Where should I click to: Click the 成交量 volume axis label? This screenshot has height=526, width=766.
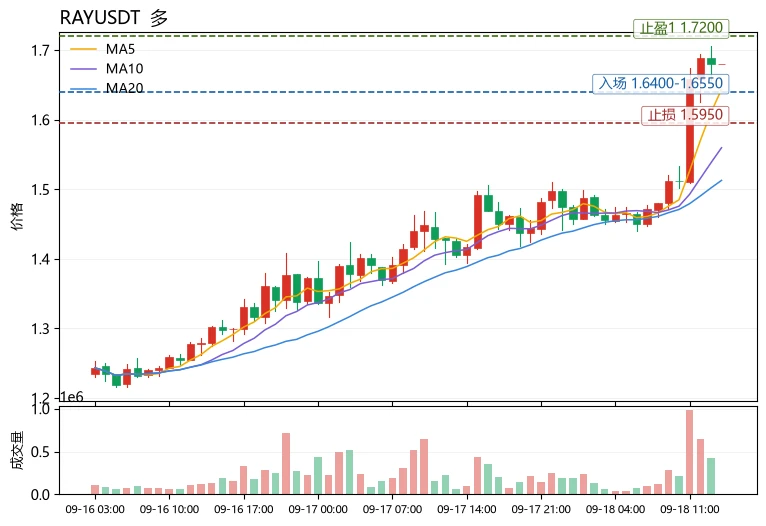coord(17,450)
